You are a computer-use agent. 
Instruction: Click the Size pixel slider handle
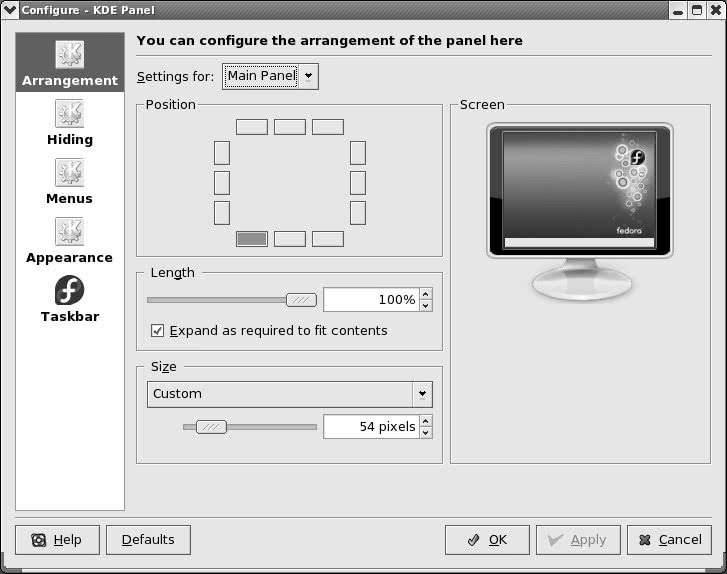(x=211, y=427)
